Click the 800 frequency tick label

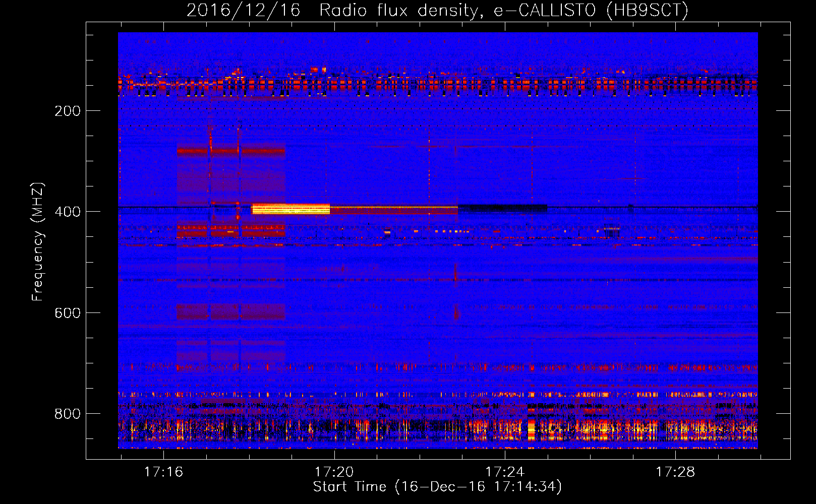tap(67, 414)
